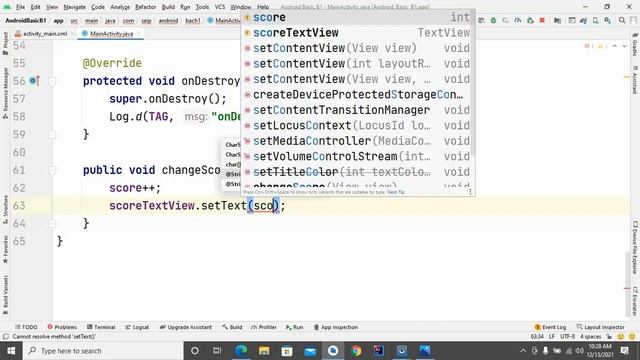
Task: Collapse changeScore method fold on line 61
Action: click(52, 170)
